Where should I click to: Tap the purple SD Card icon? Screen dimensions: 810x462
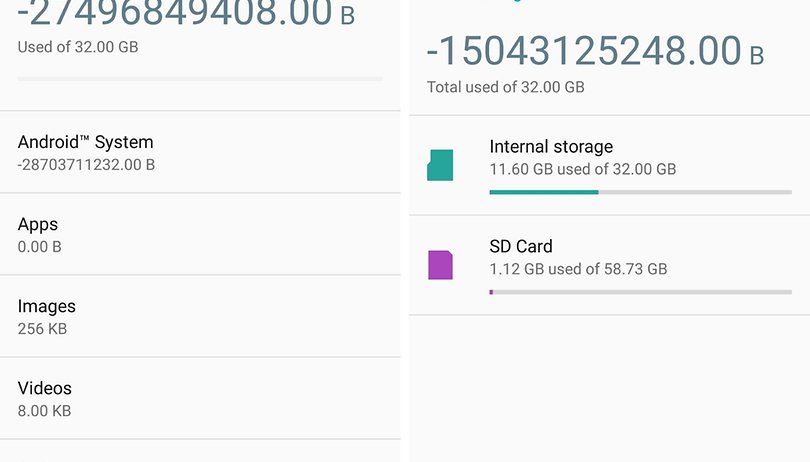(x=440, y=265)
